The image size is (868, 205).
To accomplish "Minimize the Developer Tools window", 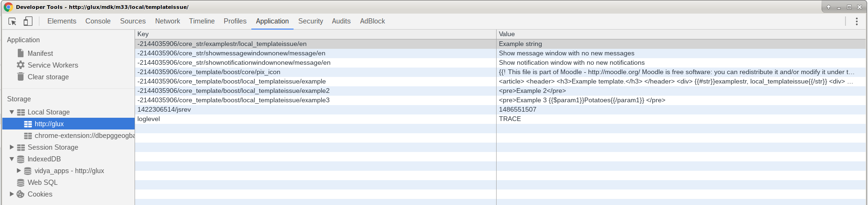I will [839, 7].
